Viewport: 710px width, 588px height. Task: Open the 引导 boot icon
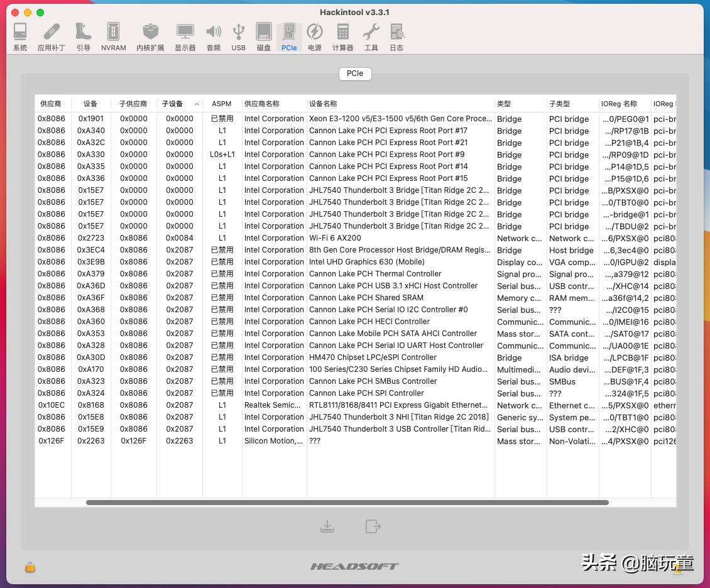click(83, 36)
